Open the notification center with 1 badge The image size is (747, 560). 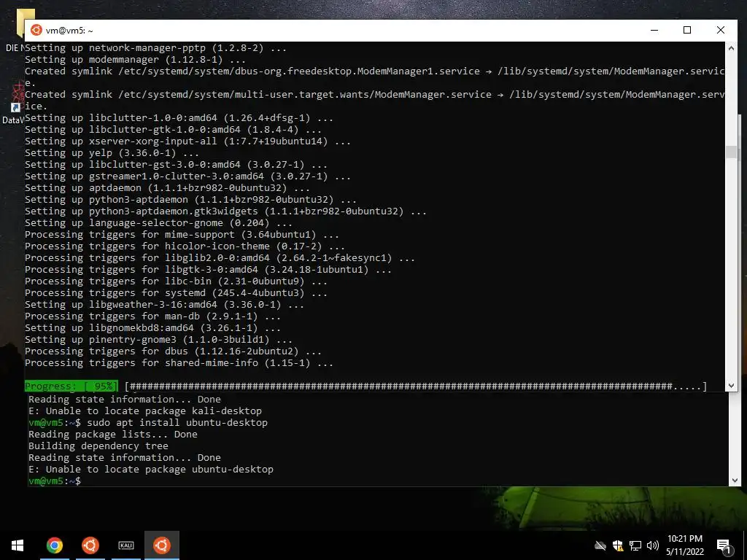pos(723,546)
